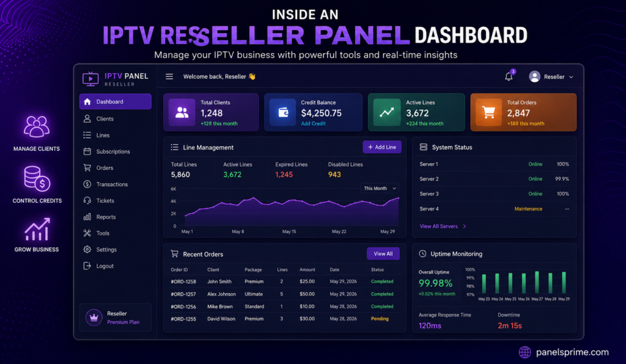
Task: Click the Pending status of David Wilson
Action: pyautogui.click(x=380, y=319)
